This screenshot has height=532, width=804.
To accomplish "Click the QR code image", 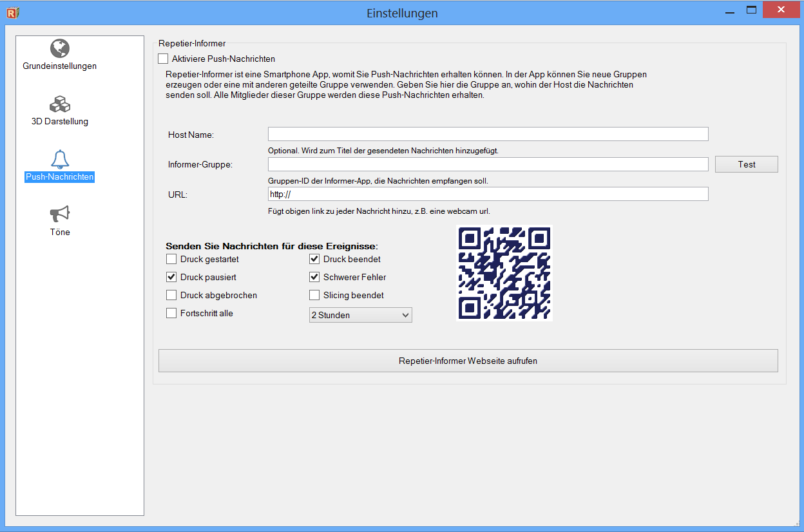I will [x=504, y=273].
